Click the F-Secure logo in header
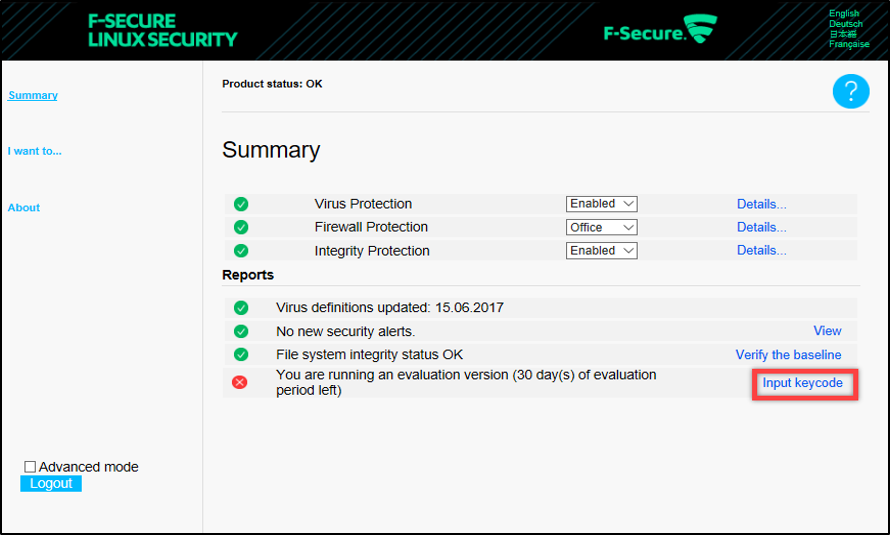This screenshot has width=890, height=535. pos(661,30)
